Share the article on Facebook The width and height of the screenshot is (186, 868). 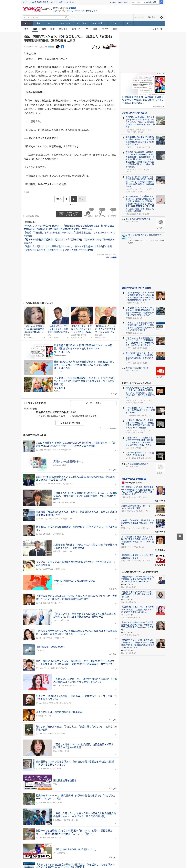click(x=62, y=47)
